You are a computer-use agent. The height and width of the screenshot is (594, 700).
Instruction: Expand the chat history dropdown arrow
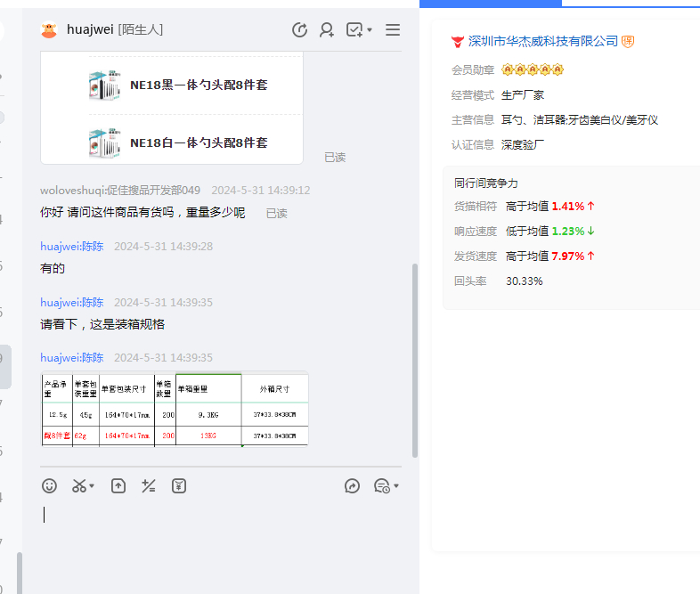pos(395,486)
